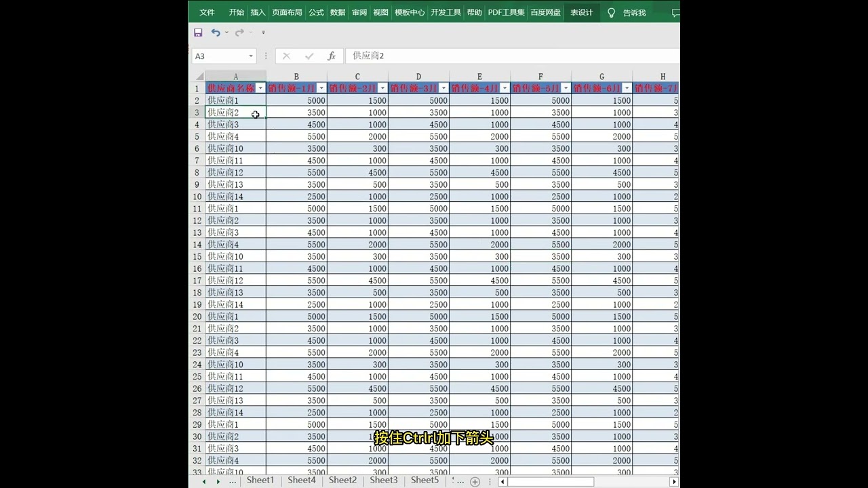
Task: Click the Undo arrow icon
Action: (x=216, y=33)
